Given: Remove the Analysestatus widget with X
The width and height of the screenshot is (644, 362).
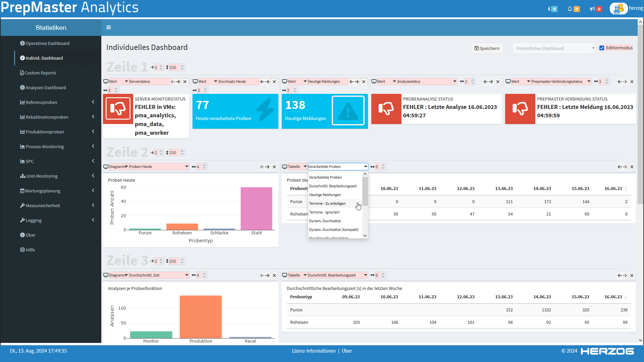Looking at the screenshot, I should click(498, 81).
